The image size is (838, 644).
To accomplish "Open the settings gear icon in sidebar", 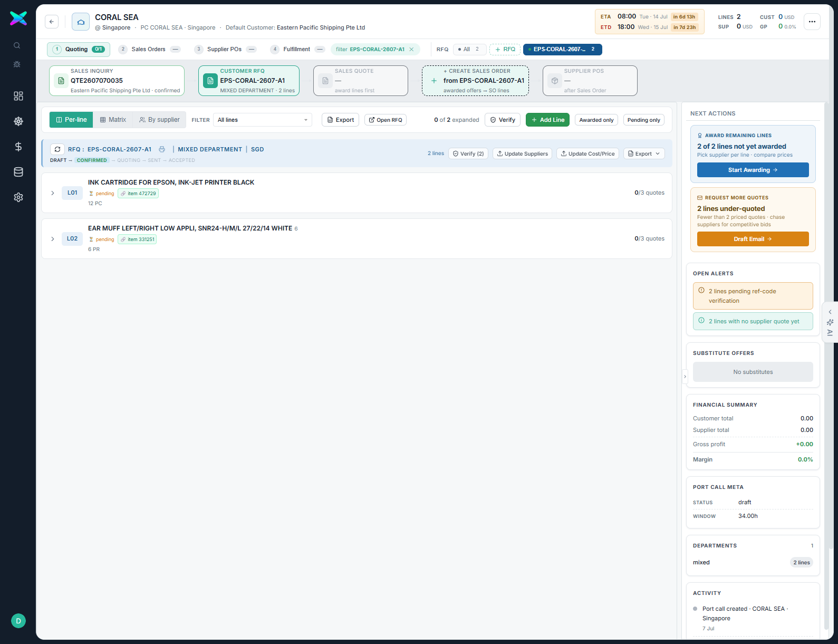I will [x=18, y=197].
